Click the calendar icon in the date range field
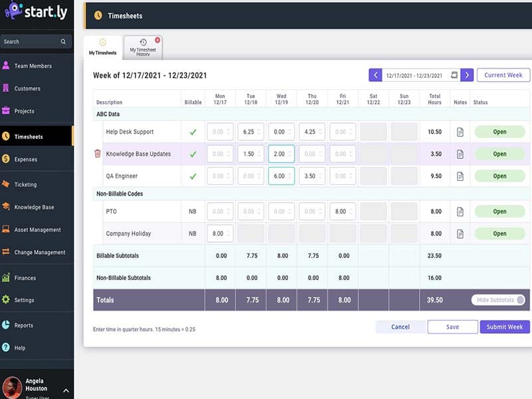 454,75
